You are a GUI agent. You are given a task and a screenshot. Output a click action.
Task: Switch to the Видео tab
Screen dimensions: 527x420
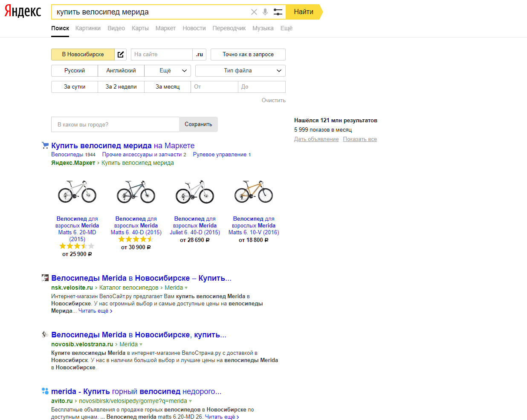click(116, 28)
